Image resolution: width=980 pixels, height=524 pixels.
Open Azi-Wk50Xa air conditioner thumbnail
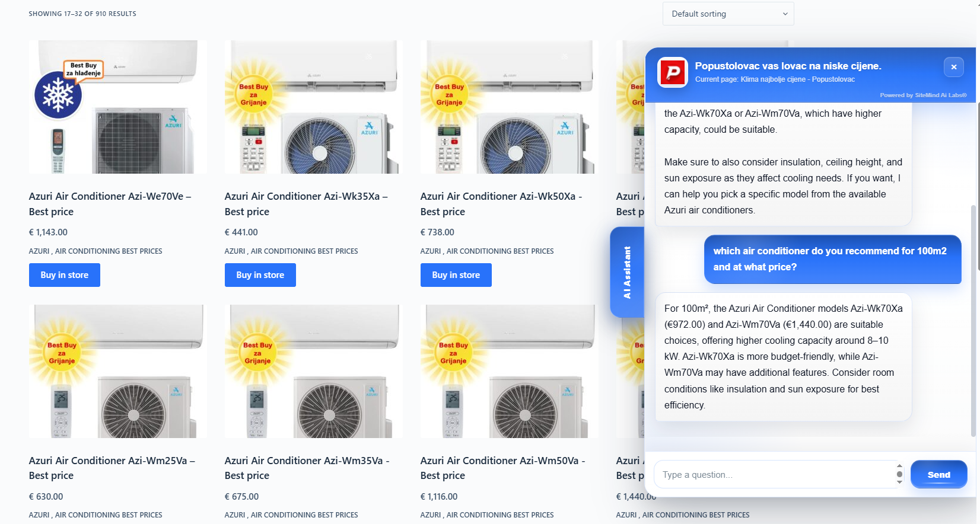point(510,107)
